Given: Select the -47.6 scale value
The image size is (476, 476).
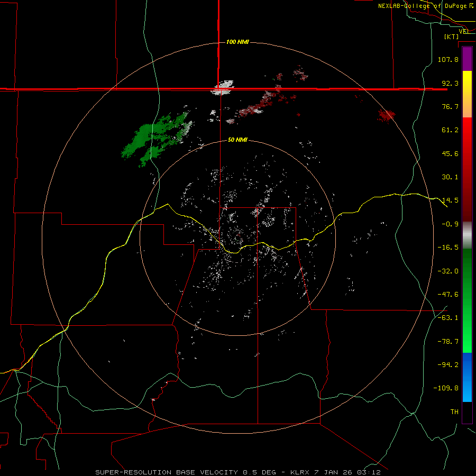Looking at the screenshot, I should point(448,295).
